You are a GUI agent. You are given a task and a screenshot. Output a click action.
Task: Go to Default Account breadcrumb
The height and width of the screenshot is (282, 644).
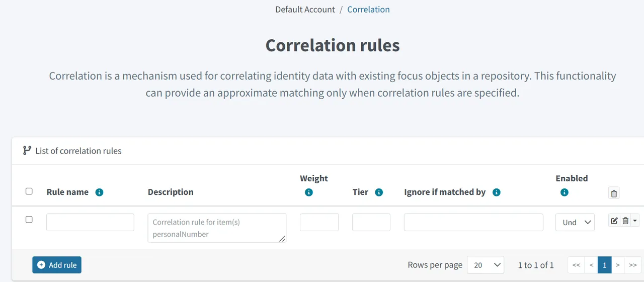(x=305, y=9)
